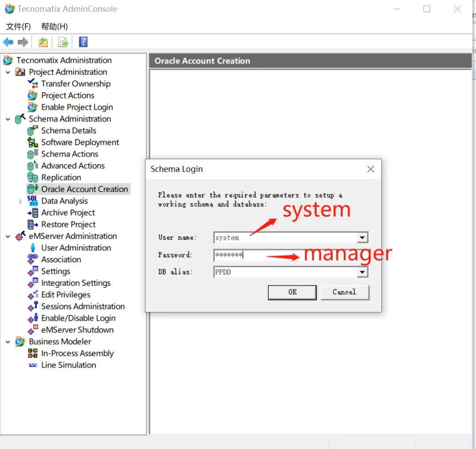
Task: Select the Business Modeler node label
Action: click(60, 341)
